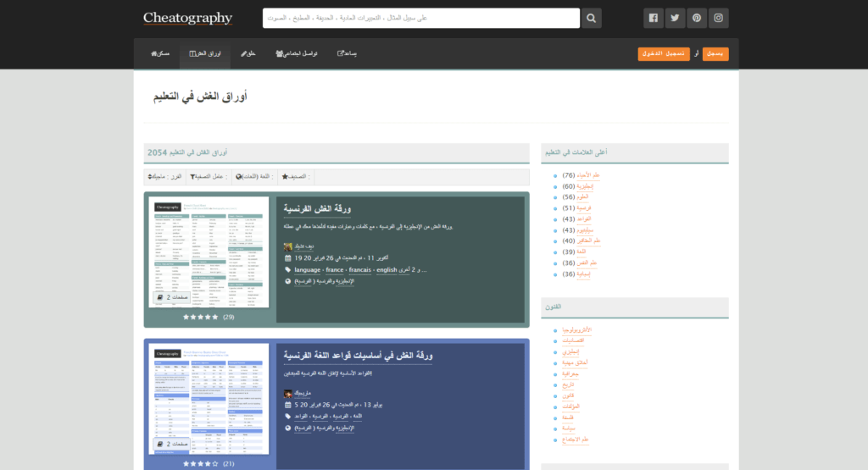Open the 'english' tag link

coord(387,270)
